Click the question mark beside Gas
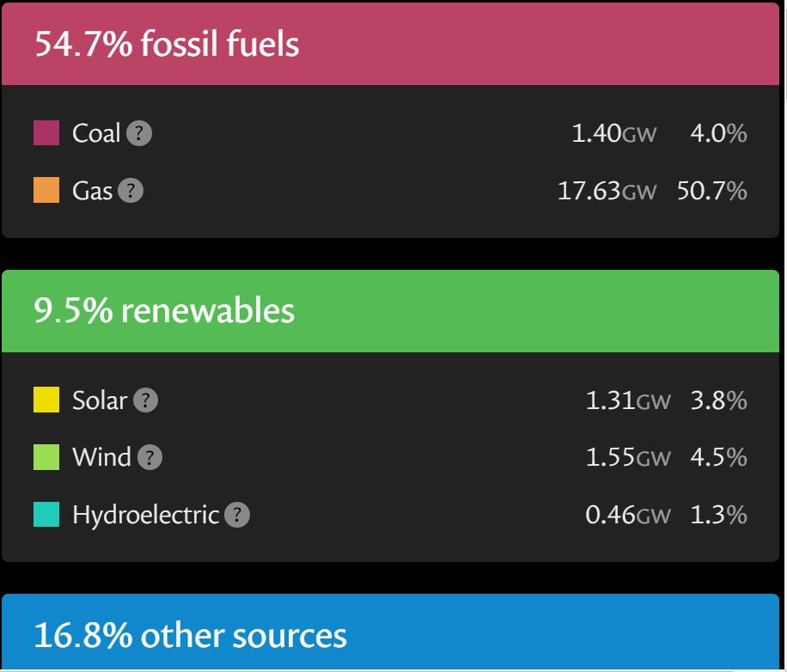Viewport: 787px width, 672px height. point(131,191)
